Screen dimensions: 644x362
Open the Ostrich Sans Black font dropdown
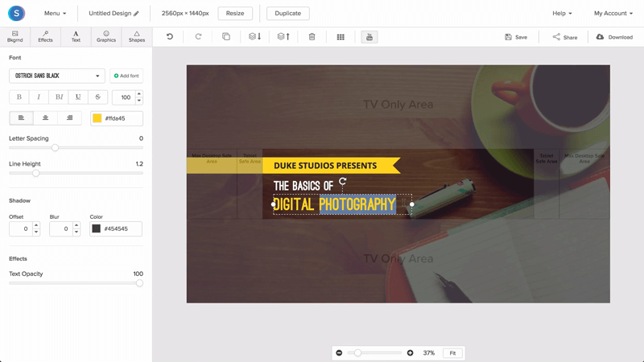coord(57,76)
